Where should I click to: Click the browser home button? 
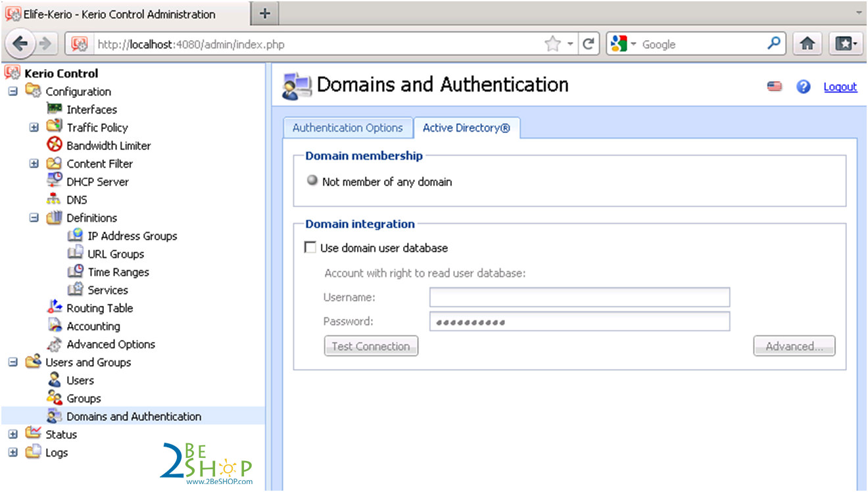(x=808, y=44)
